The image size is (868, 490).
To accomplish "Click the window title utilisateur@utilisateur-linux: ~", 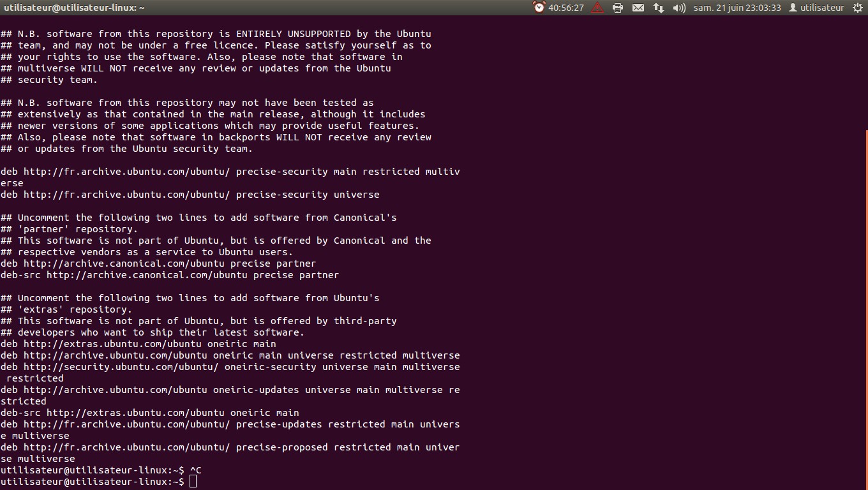I will (74, 8).
